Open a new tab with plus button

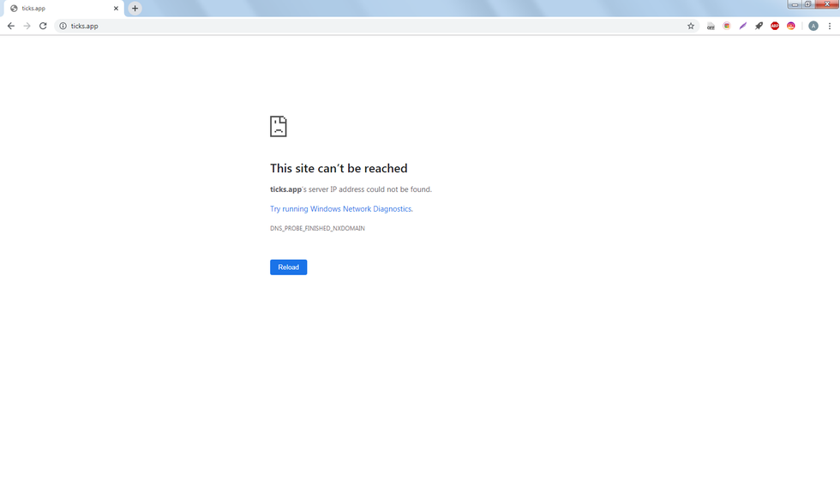coord(135,9)
